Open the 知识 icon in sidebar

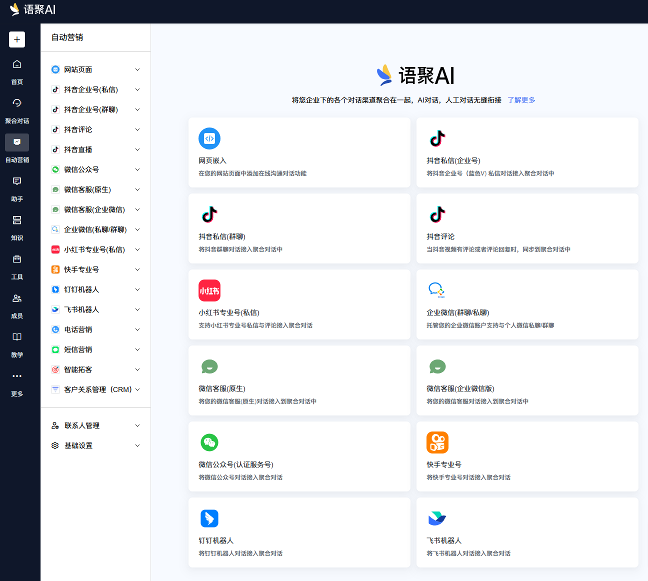[17, 220]
